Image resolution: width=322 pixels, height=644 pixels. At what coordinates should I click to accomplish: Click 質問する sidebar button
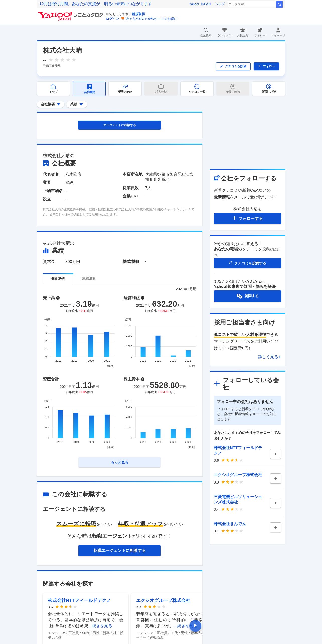(248, 296)
